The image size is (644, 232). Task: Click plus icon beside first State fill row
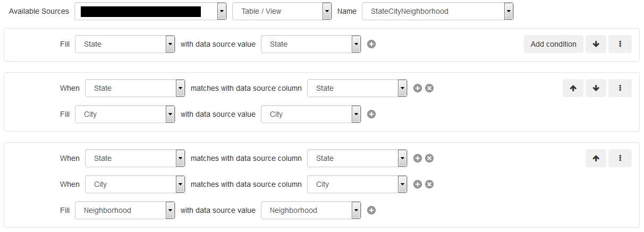[371, 44]
